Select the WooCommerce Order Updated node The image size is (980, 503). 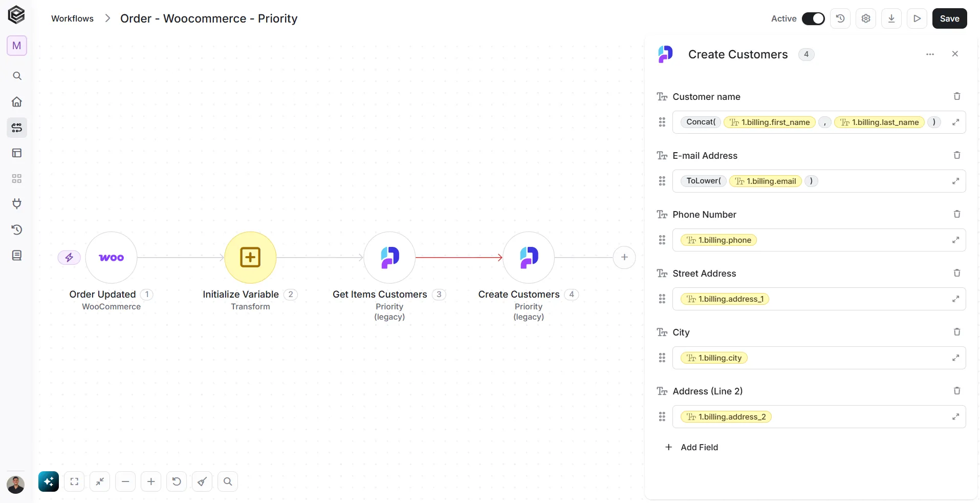click(111, 257)
